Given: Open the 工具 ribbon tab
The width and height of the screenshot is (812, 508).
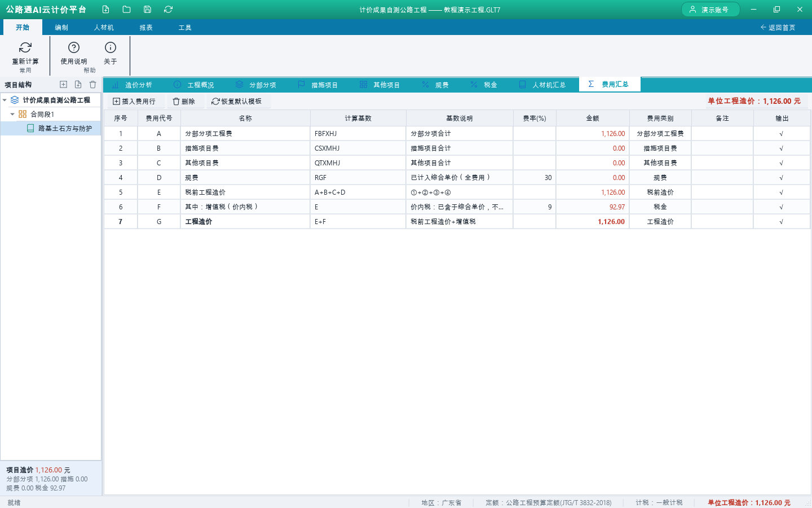Looking at the screenshot, I should click(x=185, y=27).
